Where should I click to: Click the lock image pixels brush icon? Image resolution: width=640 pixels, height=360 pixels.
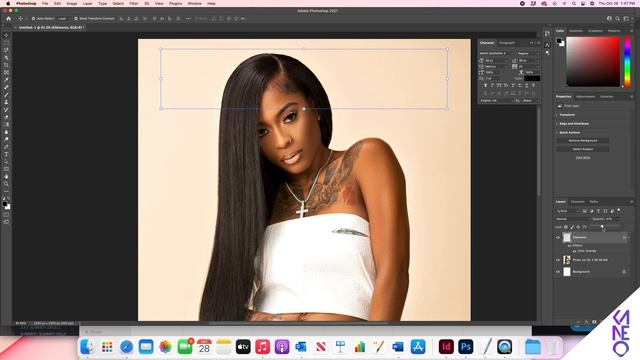[572, 227]
